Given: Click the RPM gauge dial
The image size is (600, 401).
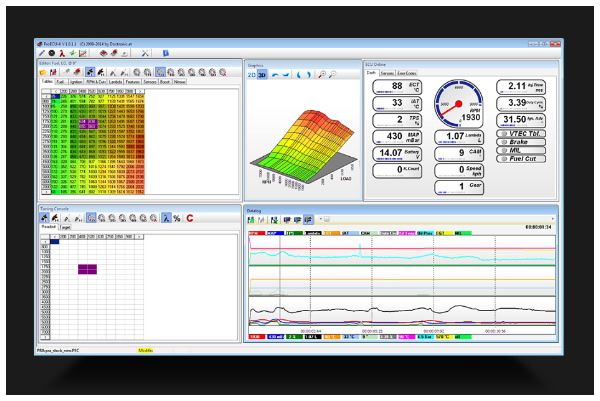Looking at the screenshot, I should (459, 104).
